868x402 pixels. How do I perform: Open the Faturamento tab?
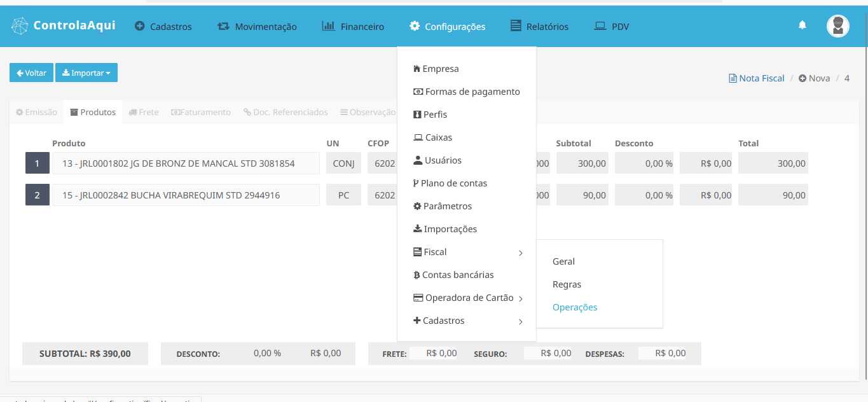pyautogui.click(x=200, y=112)
